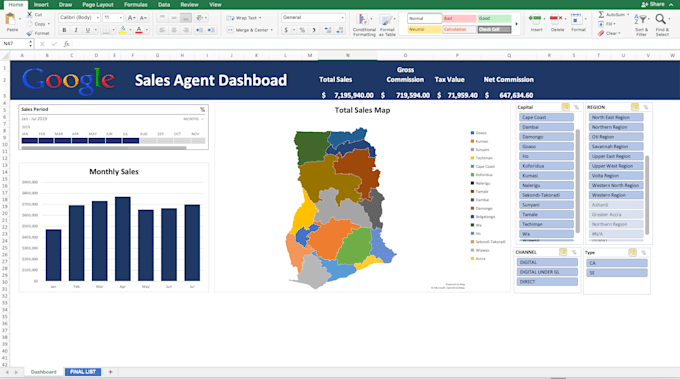
Task: Increase indent icon
Action: pyautogui.click(x=211, y=30)
